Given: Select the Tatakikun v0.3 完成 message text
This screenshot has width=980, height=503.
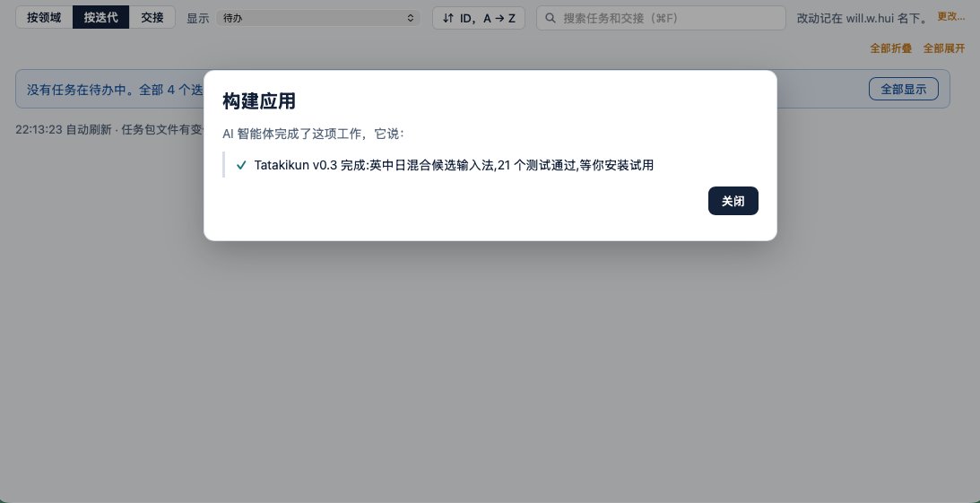Looking at the screenshot, I should [454, 166].
